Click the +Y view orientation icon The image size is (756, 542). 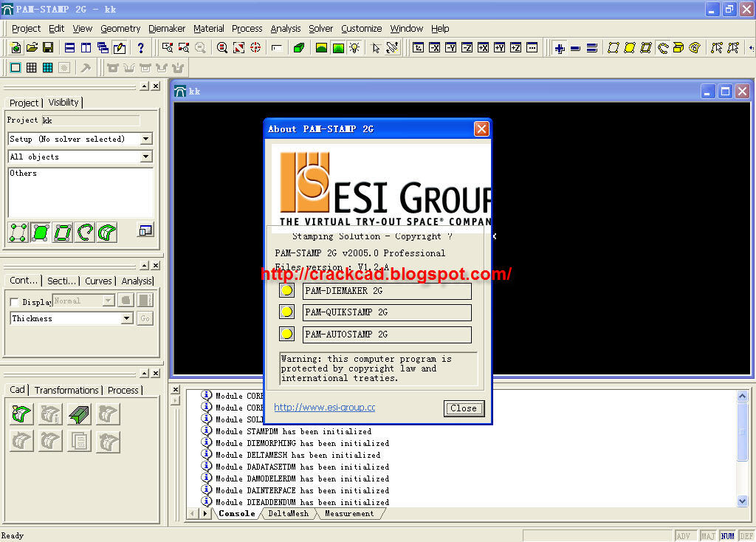(x=500, y=47)
